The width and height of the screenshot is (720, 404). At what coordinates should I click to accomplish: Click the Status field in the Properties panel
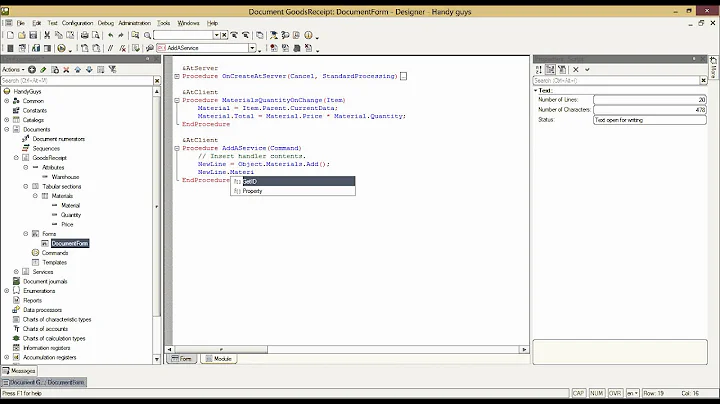click(x=650, y=120)
